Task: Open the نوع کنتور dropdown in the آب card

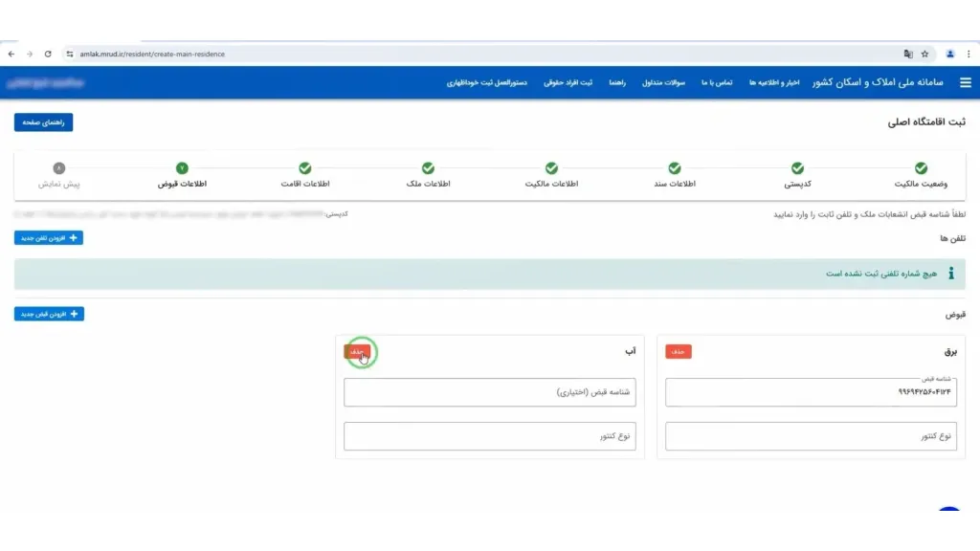Action: (490, 436)
